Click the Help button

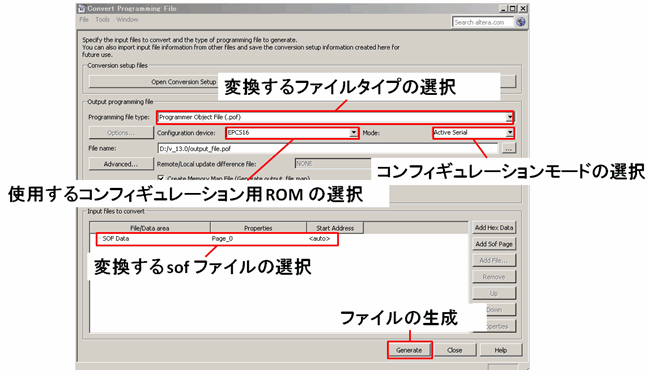500,350
